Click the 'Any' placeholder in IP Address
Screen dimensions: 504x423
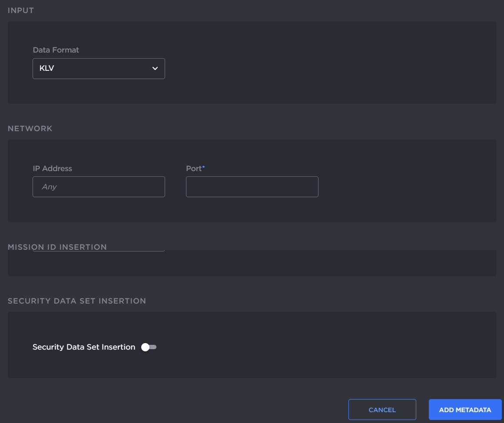point(50,187)
